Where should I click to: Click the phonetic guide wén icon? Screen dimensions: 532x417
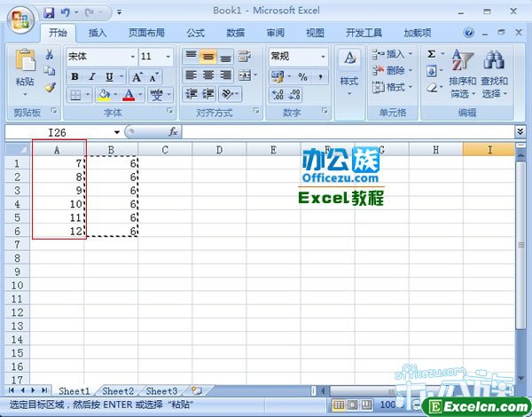click(156, 95)
